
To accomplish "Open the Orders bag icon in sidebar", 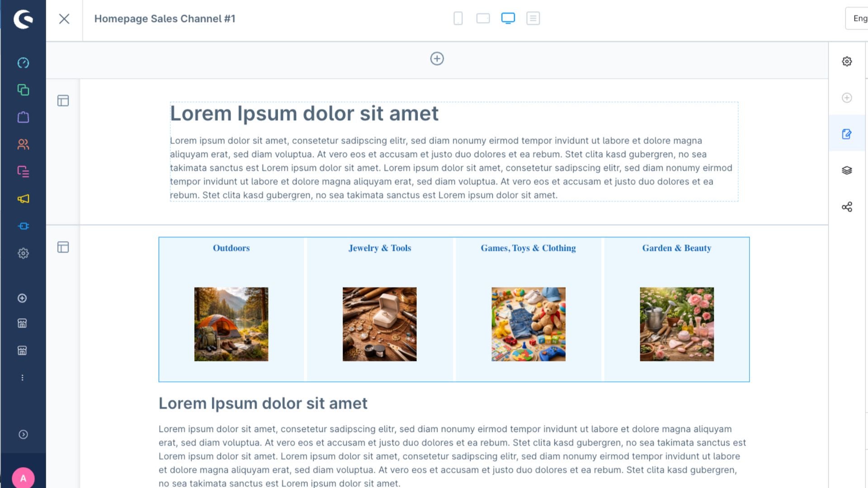I will tap(23, 117).
